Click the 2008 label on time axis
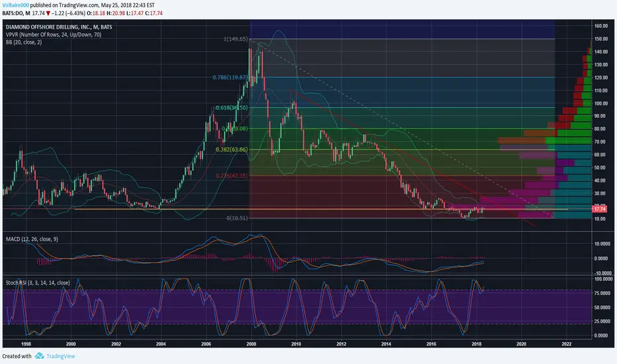Screen dimensions: 617x364 point(251,343)
